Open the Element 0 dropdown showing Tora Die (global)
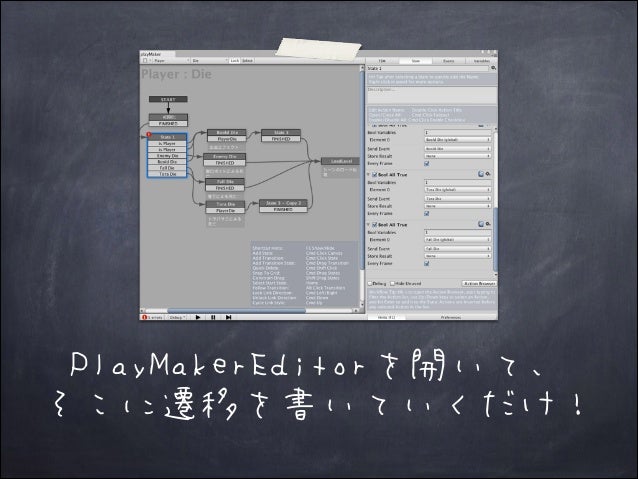638x479 pixels. [x=457, y=190]
